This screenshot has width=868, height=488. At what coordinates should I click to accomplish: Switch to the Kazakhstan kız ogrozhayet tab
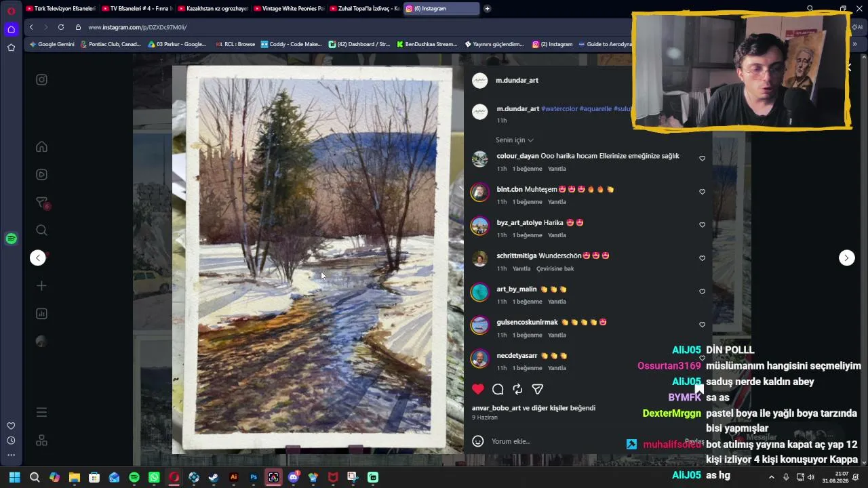tap(212, 9)
